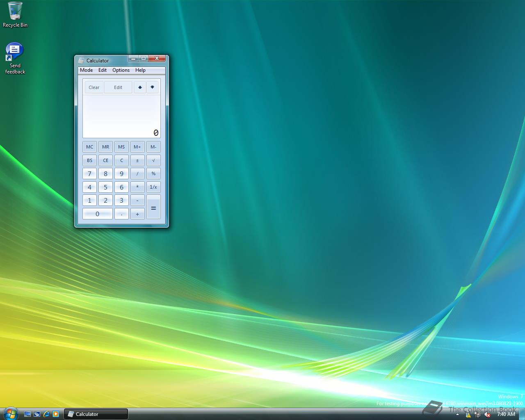
Task: Launch Windows Media Player from quick launch
Action: click(x=56, y=414)
